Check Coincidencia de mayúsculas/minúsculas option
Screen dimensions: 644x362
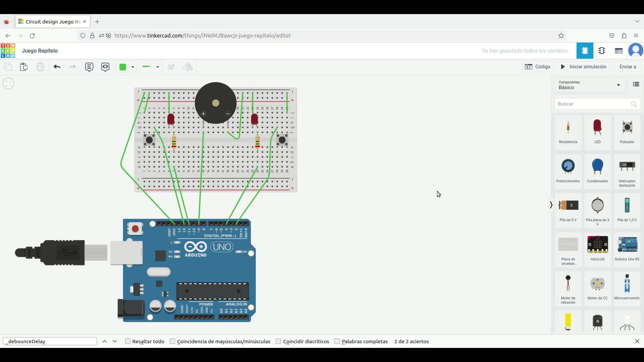click(x=172, y=341)
